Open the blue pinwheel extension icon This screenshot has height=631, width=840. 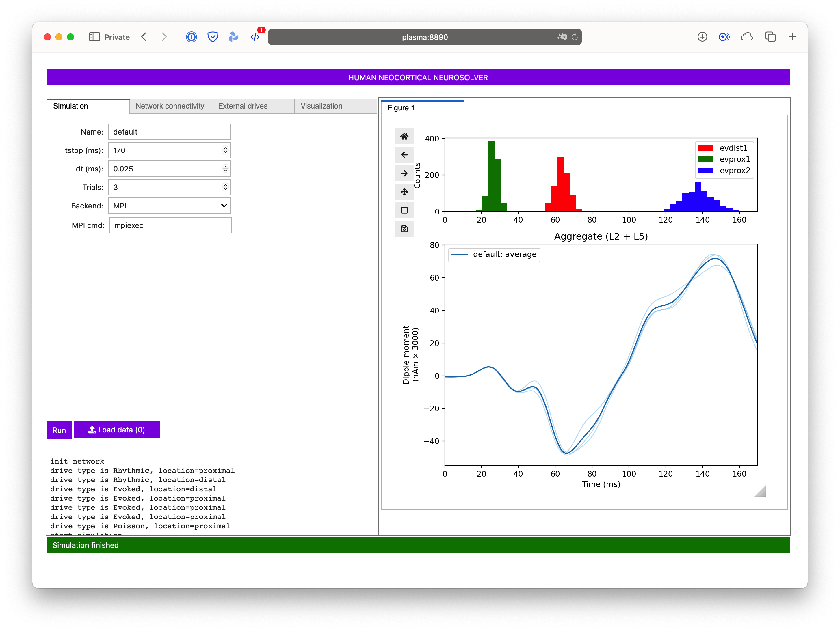coord(234,37)
